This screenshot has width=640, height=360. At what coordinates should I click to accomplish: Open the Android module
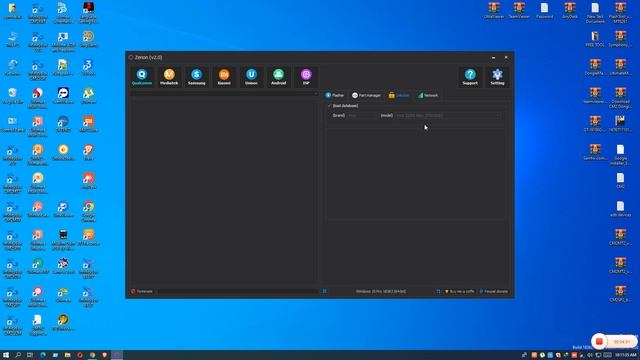coord(278,77)
